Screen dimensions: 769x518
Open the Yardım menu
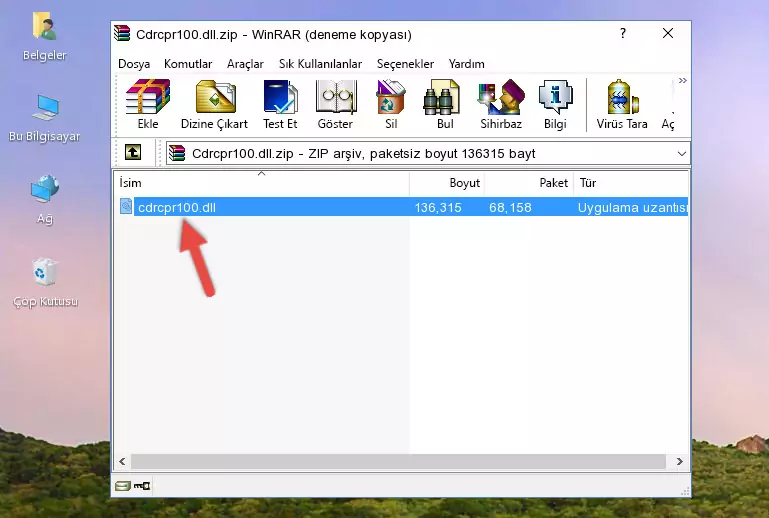tap(466, 64)
